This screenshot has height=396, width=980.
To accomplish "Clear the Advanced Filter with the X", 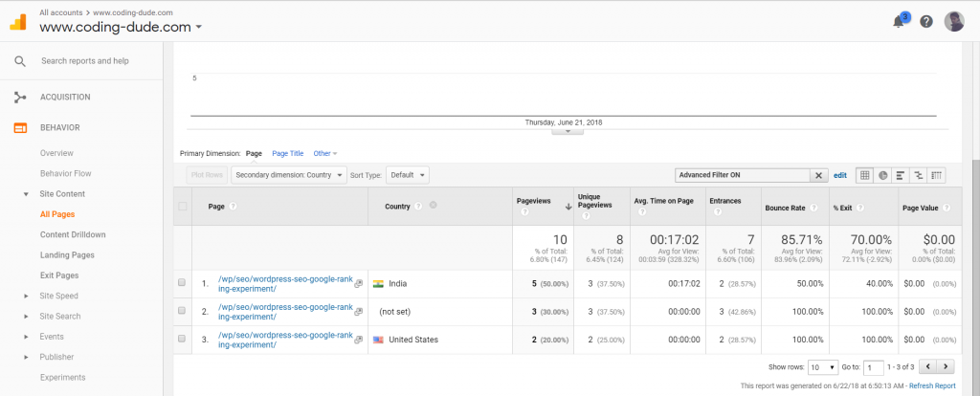I will (x=818, y=175).
